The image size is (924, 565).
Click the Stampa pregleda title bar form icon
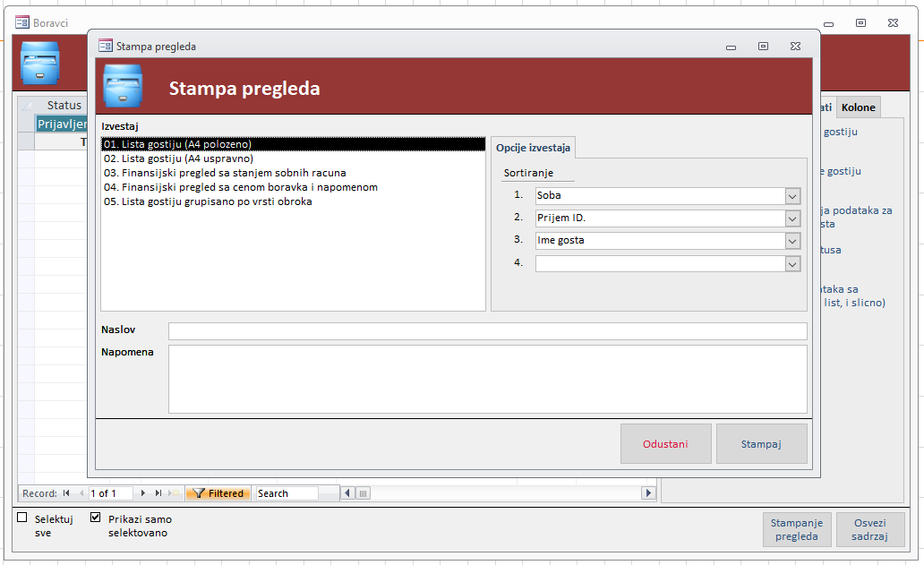point(106,46)
